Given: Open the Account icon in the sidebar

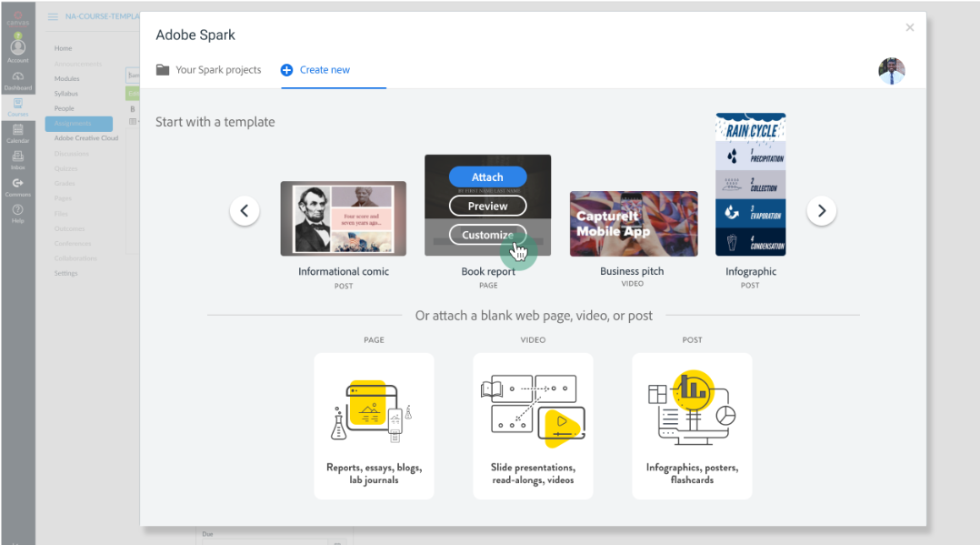Looking at the screenshot, I should (x=18, y=45).
